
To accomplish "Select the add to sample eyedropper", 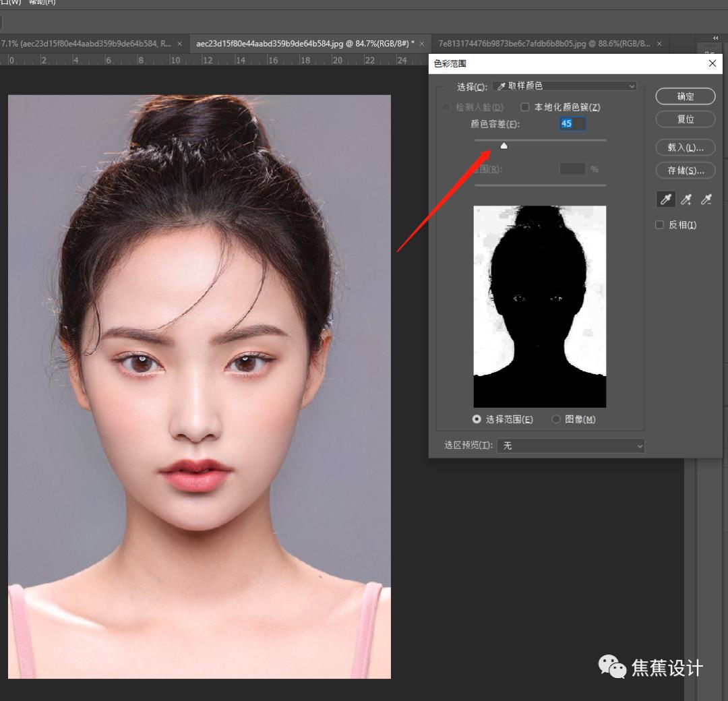I will 686,199.
